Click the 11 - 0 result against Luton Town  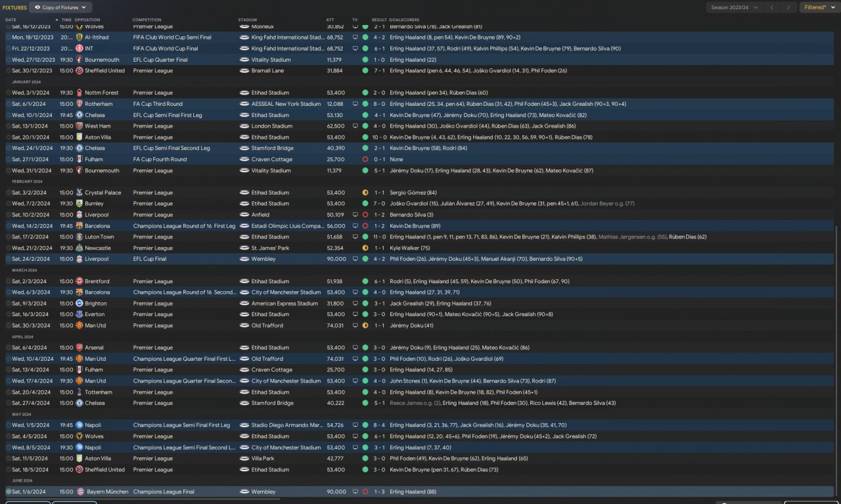coord(379,237)
